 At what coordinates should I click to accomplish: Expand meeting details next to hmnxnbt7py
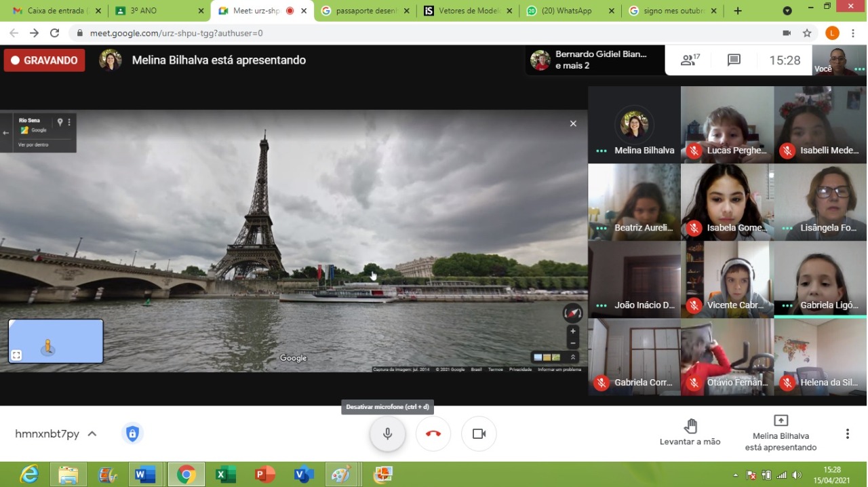(x=92, y=433)
